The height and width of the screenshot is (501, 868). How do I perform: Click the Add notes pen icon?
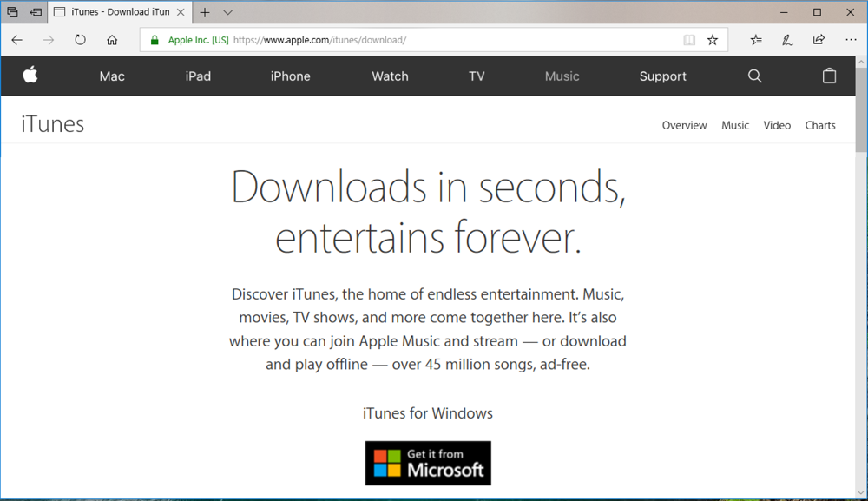(x=787, y=40)
